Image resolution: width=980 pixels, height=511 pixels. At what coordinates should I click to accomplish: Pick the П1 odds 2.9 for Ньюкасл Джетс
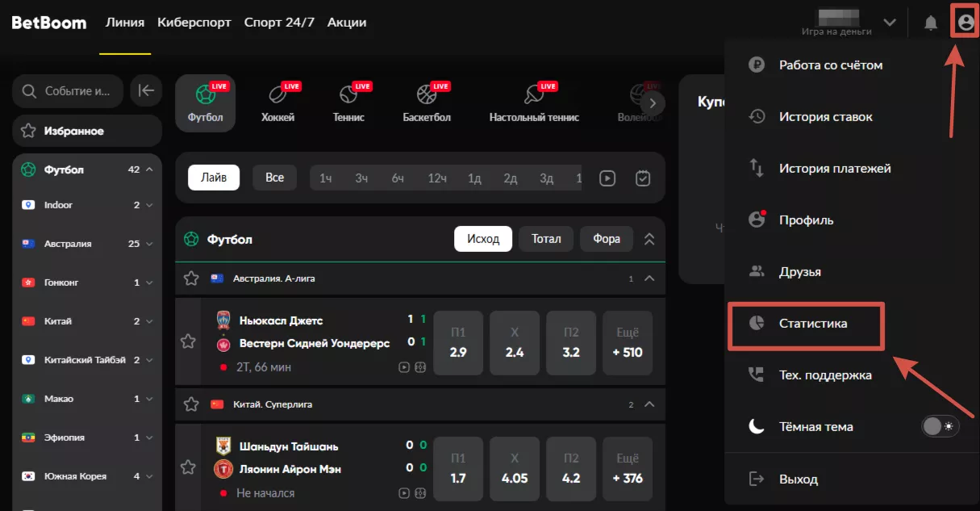[458, 343]
